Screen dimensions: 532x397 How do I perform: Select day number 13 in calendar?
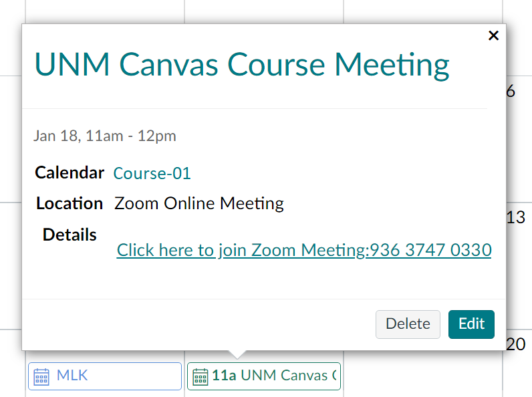pyautogui.click(x=515, y=217)
